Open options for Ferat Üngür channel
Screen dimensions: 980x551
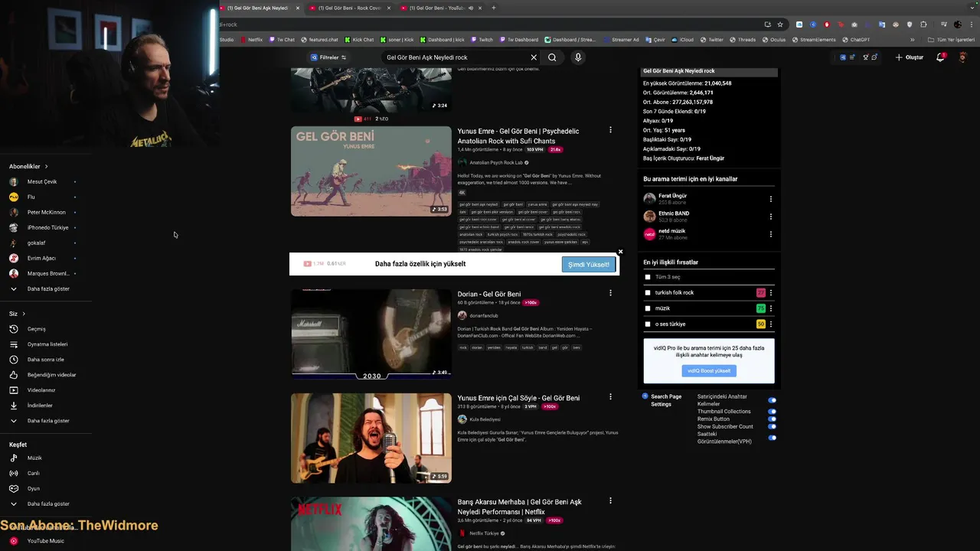tap(770, 199)
